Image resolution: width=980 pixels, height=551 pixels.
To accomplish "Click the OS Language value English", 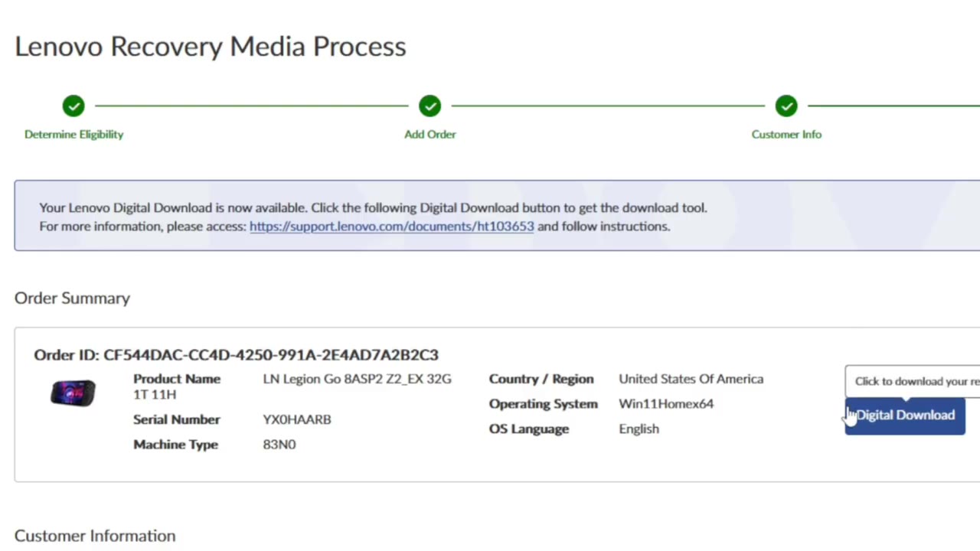I will (639, 429).
